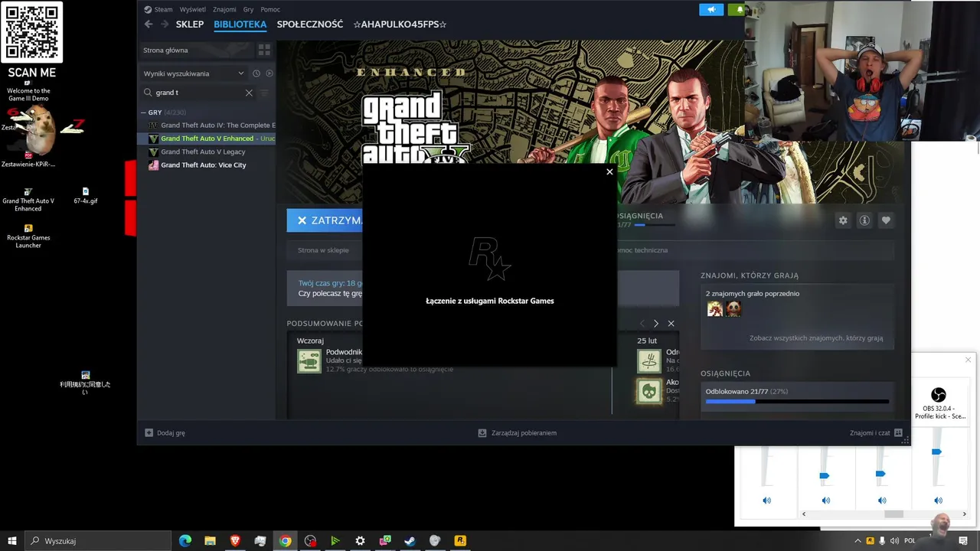The width and height of the screenshot is (980, 551).
Task: Open the Strona w sklepie link
Action: click(x=323, y=250)
